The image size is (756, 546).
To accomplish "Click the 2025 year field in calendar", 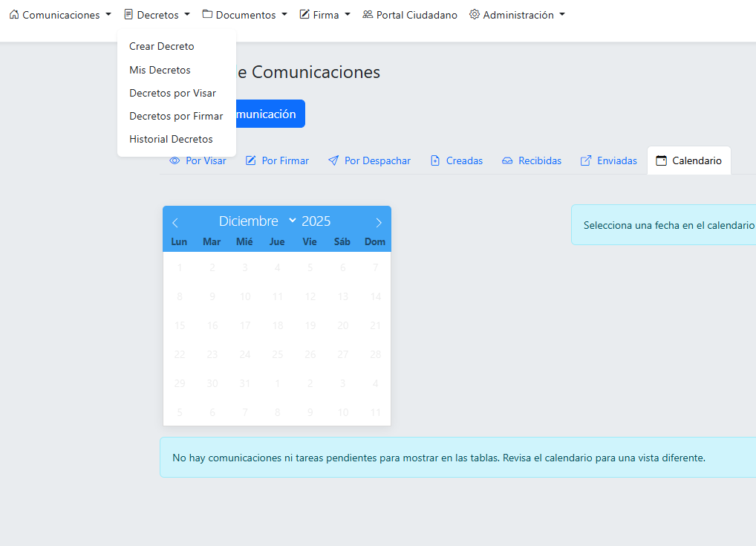I will point(316,221).
